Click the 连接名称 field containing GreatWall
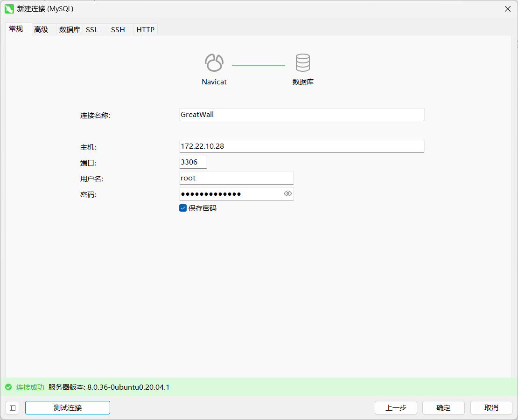 pyautogui.click(x=301, y=115)
